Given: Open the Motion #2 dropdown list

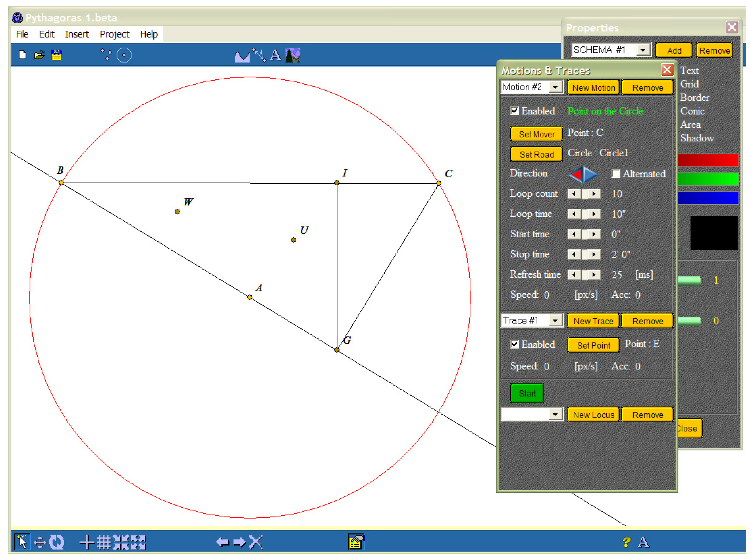Looking at the screenshot, I should [555, 87].
